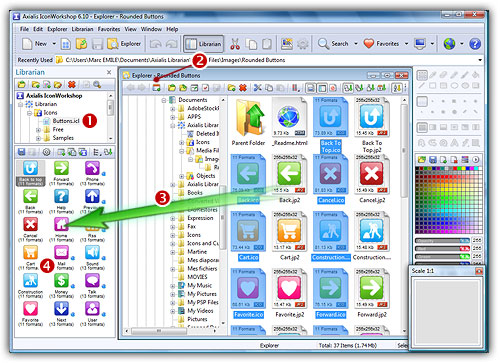This screenshot has height=363, width=500.
Task: Close the Librarian panel with X
Action: click(109, 72)
